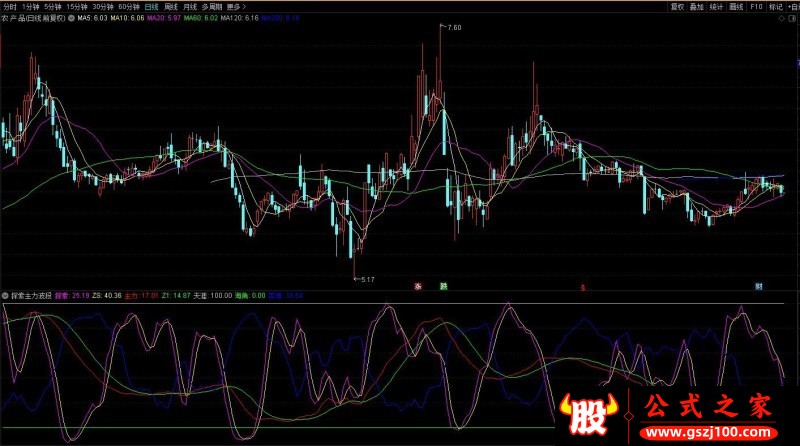Open the 统计 statistics button
This screenshot has height=446, width=800.
pyautogui.click(x=716, y=7)
